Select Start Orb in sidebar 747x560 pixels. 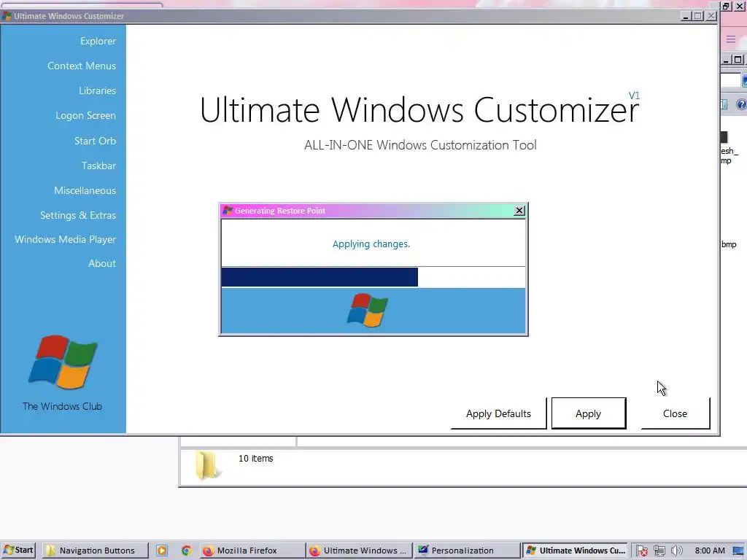coord(95,141)
